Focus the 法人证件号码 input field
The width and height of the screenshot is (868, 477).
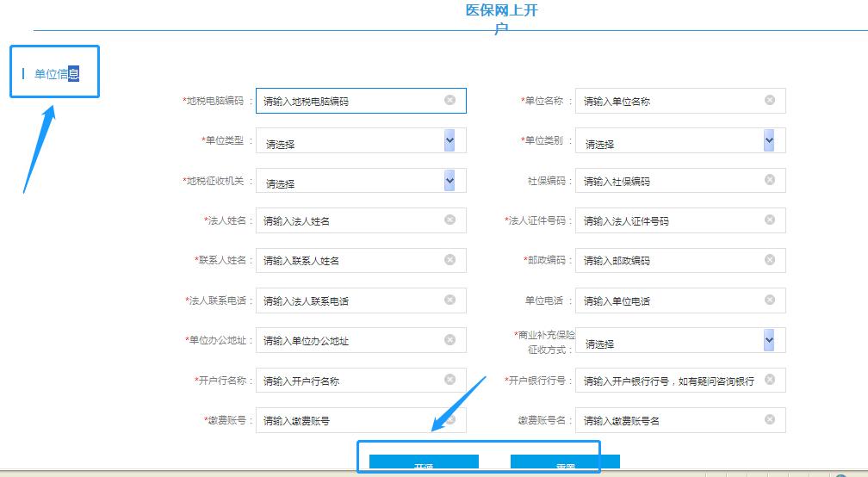pyautogui.click(x=680, y=220)
